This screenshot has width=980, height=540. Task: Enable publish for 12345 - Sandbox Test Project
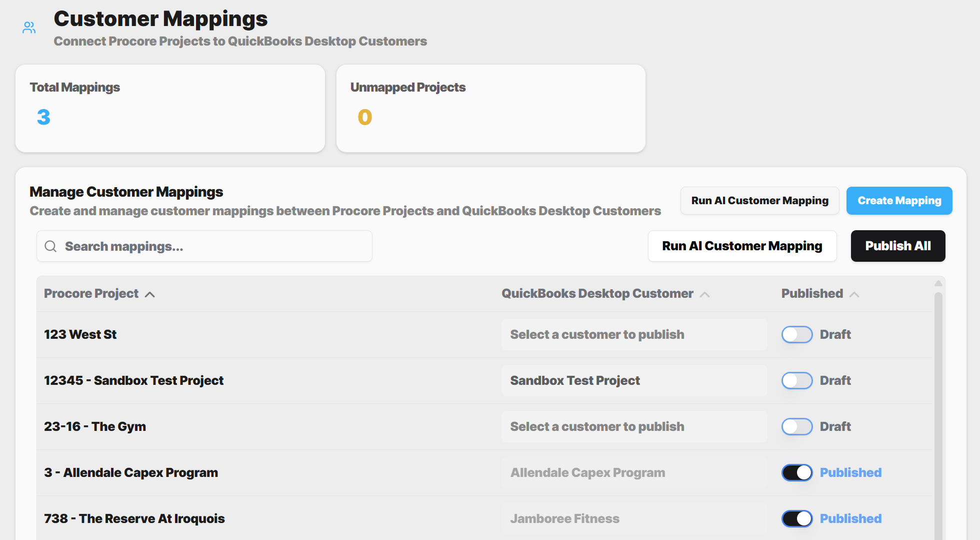click(x=797, y=380)
